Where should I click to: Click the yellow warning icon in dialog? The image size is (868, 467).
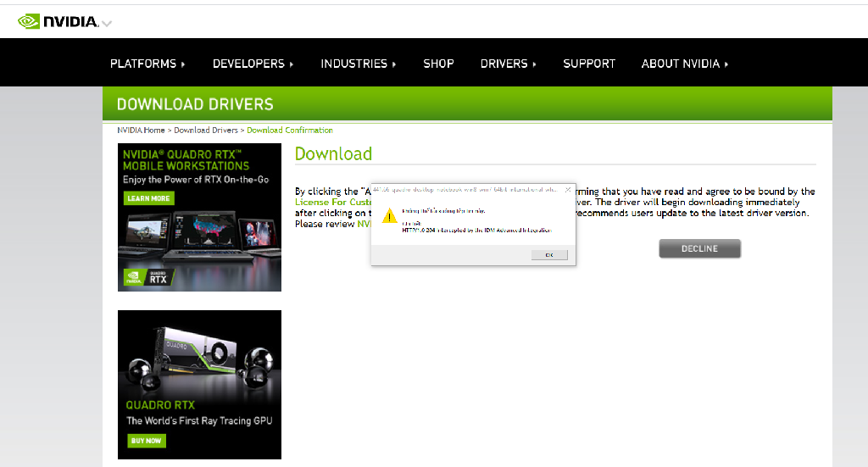(x=389, y=216)
